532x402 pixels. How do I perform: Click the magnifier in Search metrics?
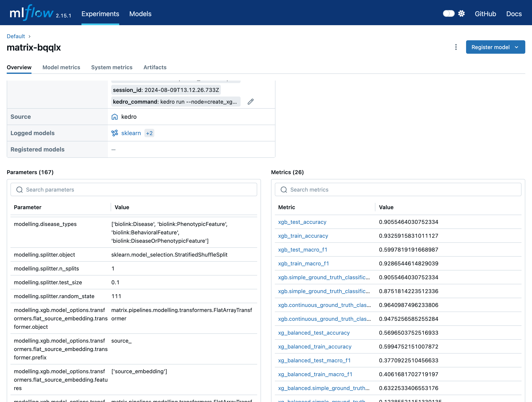(x=284, y=190)
